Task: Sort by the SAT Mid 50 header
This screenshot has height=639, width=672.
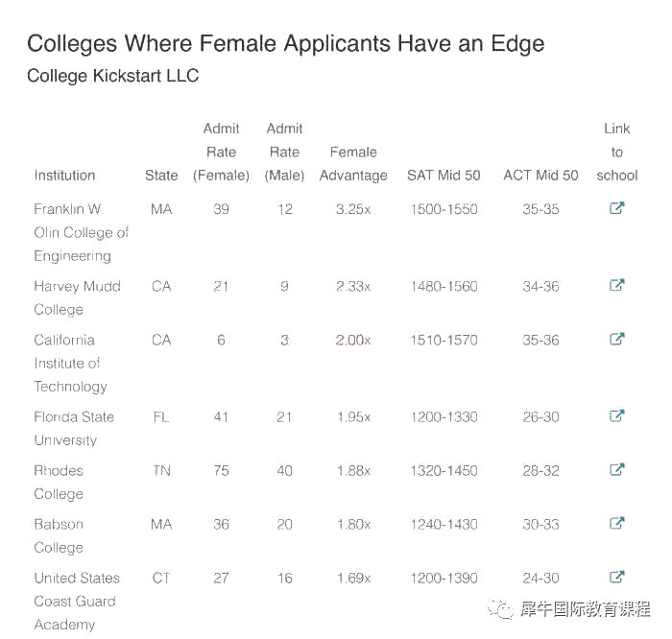Action: click(444, 176)
